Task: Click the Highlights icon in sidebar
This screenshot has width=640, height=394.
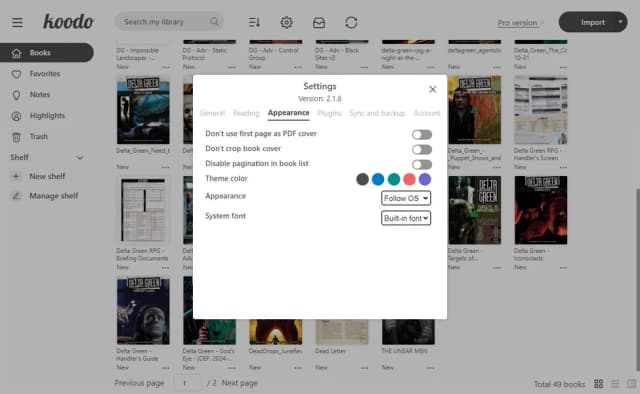Action: [16, 116]
